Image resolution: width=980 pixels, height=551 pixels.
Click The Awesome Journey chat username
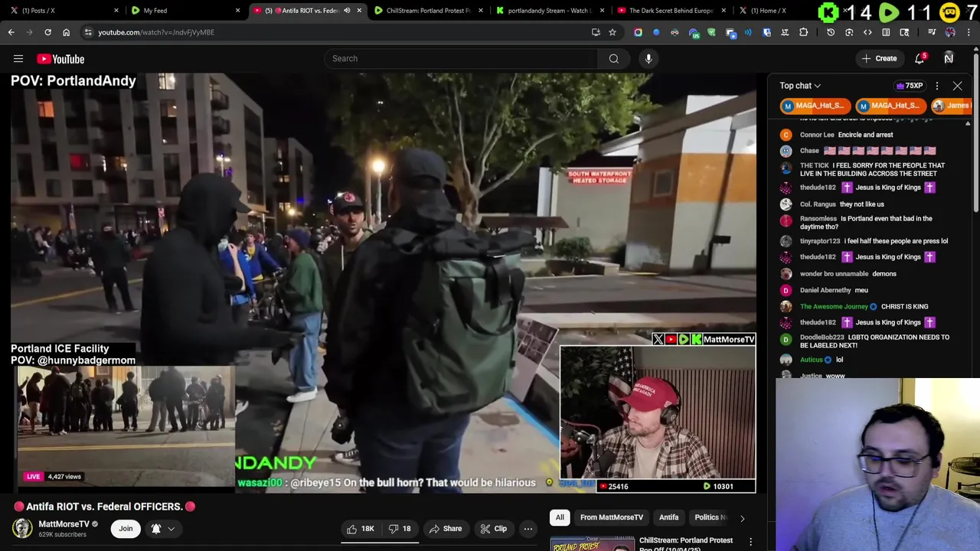(x=834, y=307)
